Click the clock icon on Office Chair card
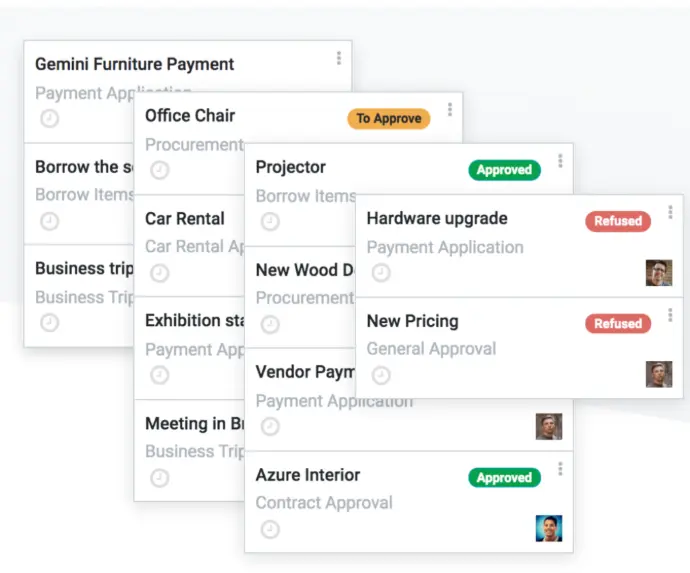690x573 pixels. [x=159, y=170]
